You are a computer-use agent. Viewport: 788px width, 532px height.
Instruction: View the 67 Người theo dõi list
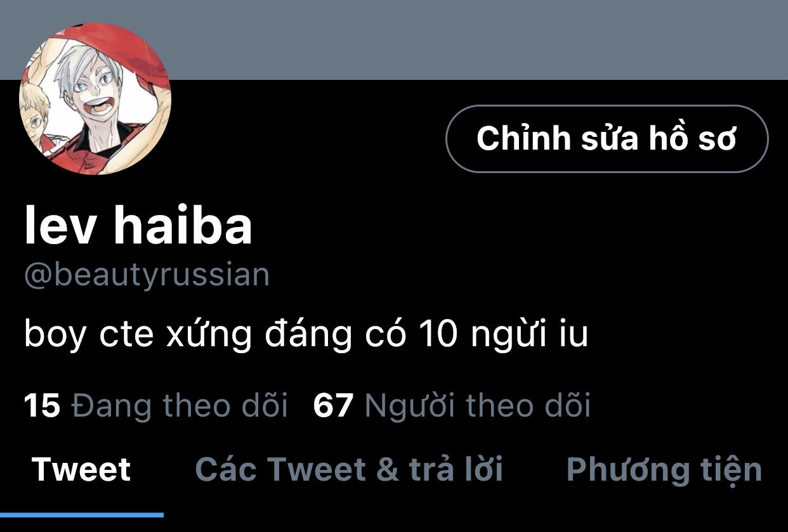point(452,406)
